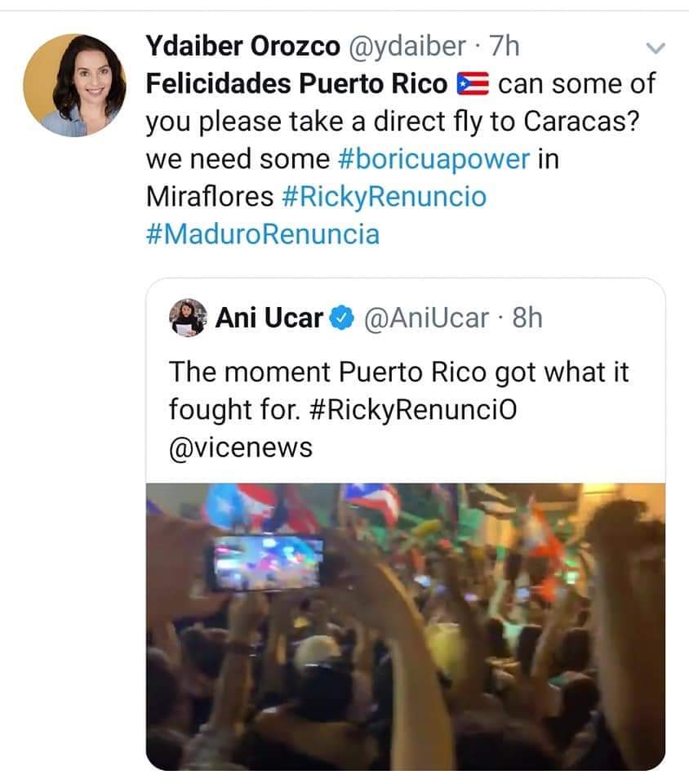Image resolution: width=689 pixels, height=784 pixels.
Task: Open the @AniUcar handle
Action: pos(425,318)
